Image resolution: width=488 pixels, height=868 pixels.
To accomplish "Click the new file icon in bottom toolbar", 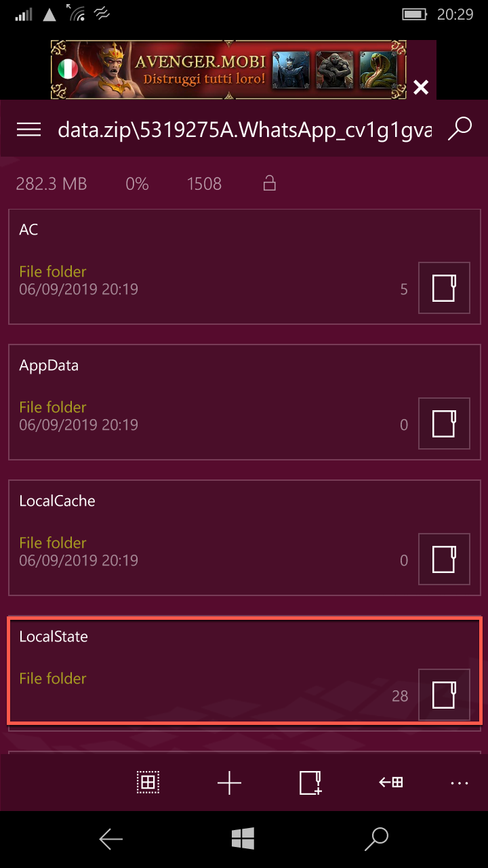I will (x=310, y=783).
